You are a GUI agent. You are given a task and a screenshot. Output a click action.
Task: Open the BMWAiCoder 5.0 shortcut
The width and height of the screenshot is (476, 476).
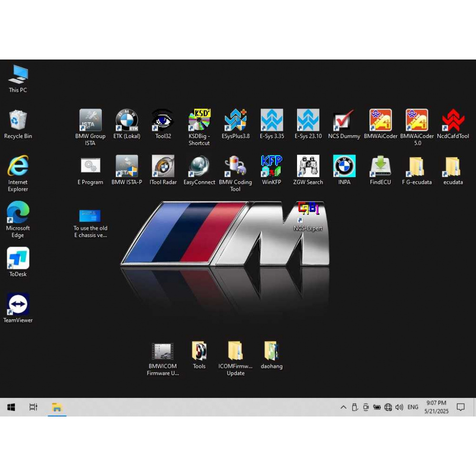(417, 128)
